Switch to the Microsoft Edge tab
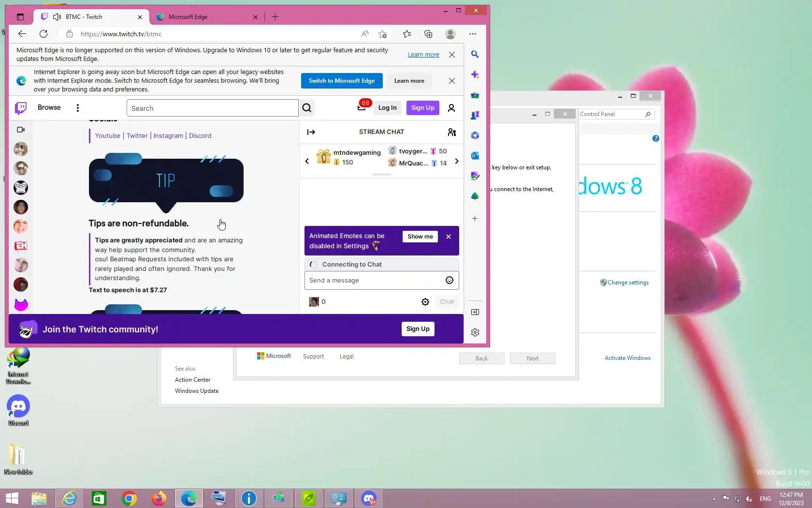This screenshot has height=508, width=812. [207, 17]
